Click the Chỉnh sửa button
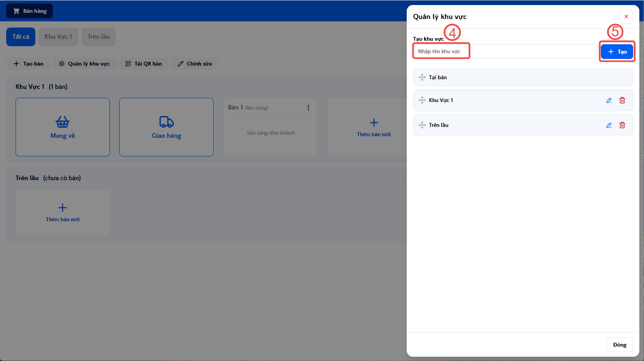 (195, 64)
